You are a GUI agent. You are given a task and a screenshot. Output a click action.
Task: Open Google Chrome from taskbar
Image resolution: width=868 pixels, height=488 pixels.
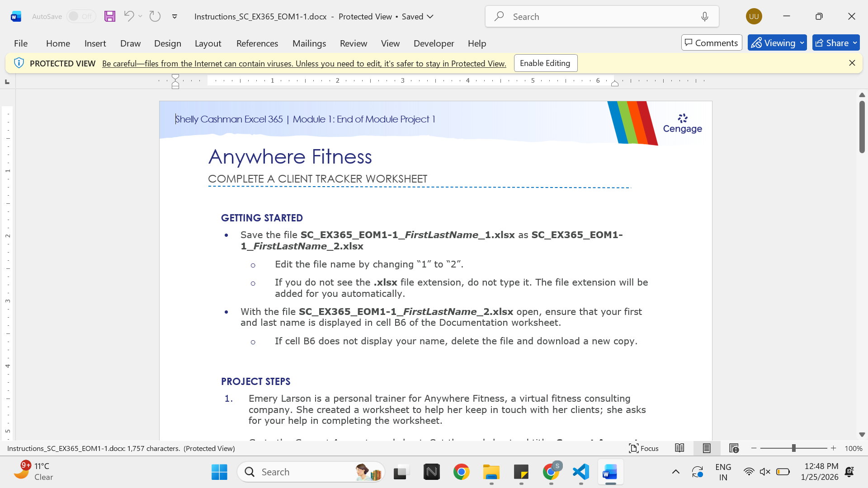[462, 472]
